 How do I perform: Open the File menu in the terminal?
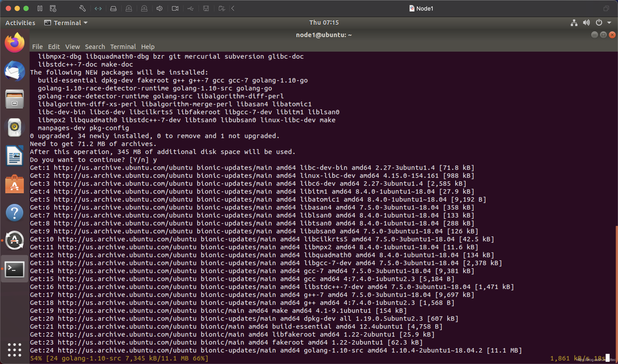[x=37, y=47]
